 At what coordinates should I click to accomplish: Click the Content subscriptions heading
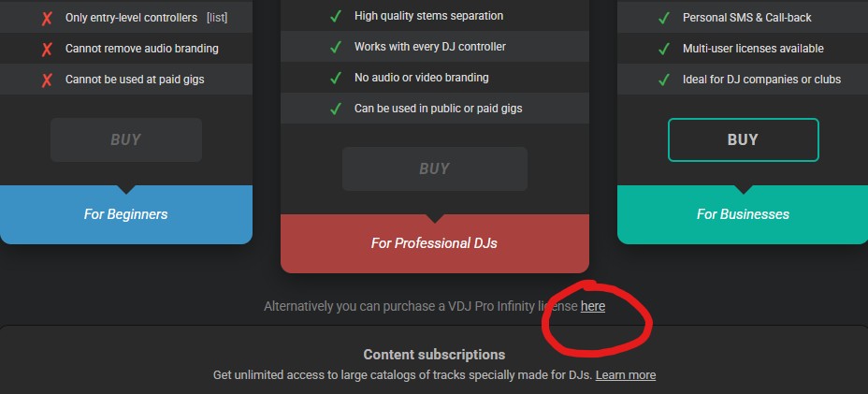tap(434, 355)
